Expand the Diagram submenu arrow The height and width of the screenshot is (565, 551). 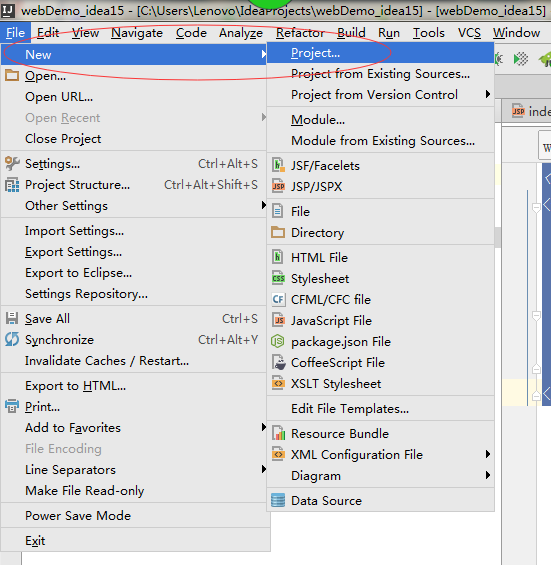point(487,475)
